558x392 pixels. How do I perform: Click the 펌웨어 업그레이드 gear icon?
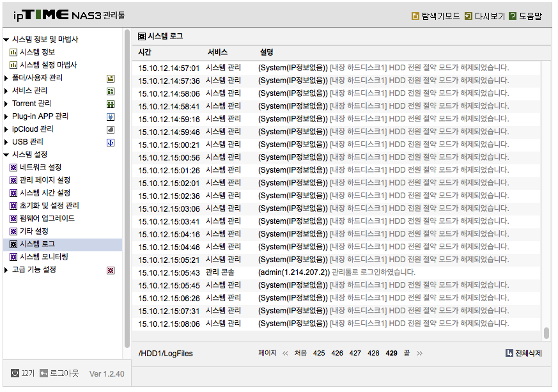pyautogui.click(x=13, y=219)
